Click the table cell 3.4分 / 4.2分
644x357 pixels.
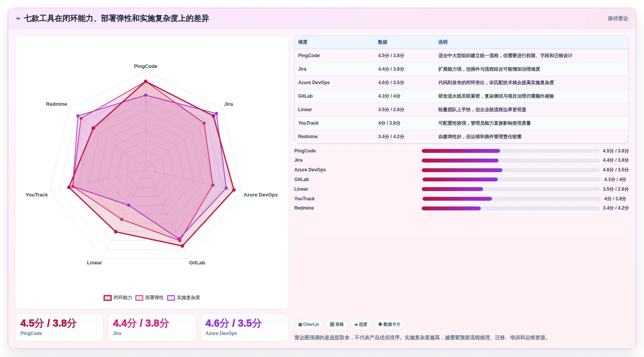pos(391,137)
